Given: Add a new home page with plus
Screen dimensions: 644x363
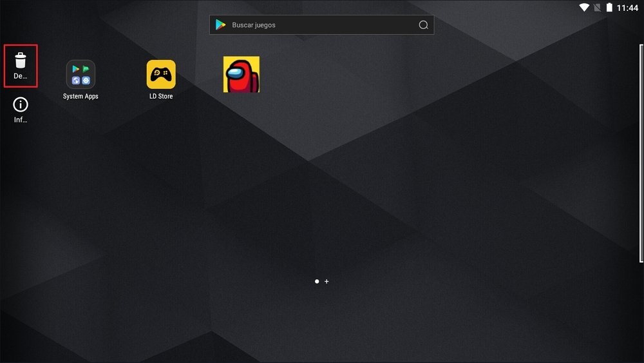Looking at the screenshot, I should tap(327, 282).
